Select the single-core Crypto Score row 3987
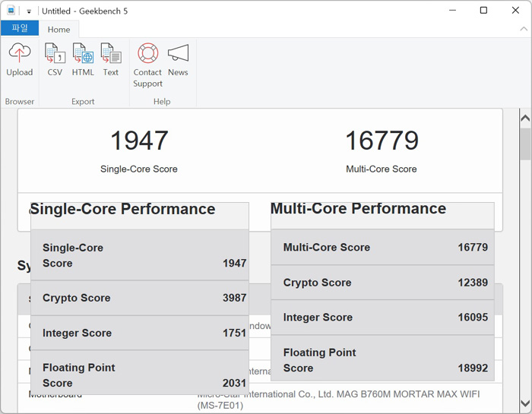This screenshot has width=532, height=414. [140, 298]
